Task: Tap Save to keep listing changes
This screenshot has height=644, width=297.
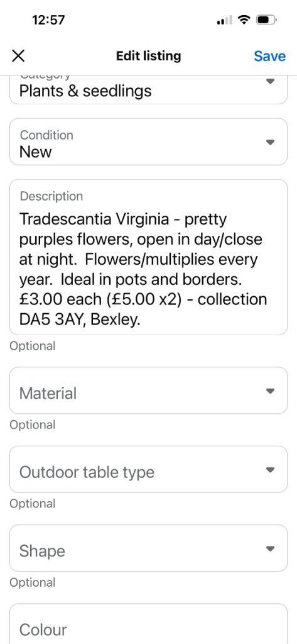Action: [x=269, y=56]
